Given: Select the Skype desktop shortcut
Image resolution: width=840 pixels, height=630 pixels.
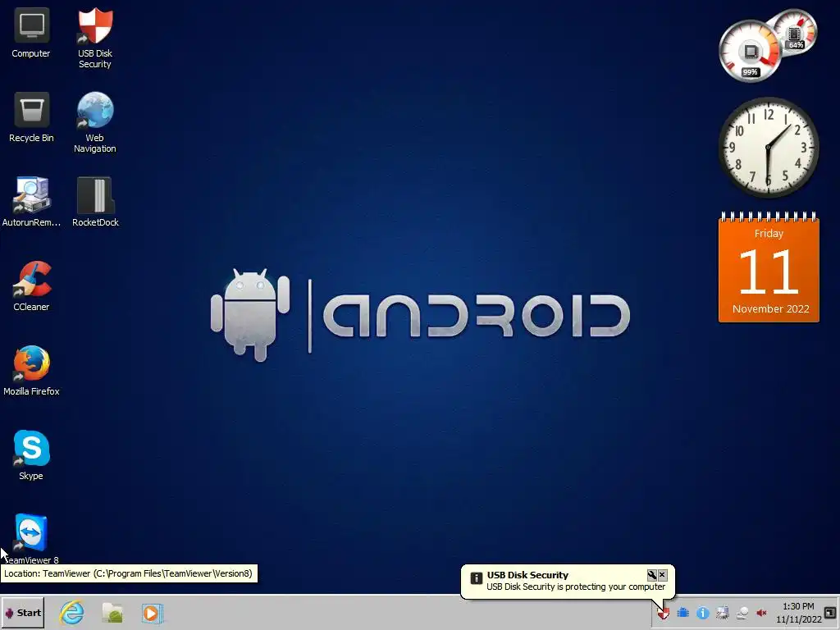Looking at the screenshot, I should (32, 454).
